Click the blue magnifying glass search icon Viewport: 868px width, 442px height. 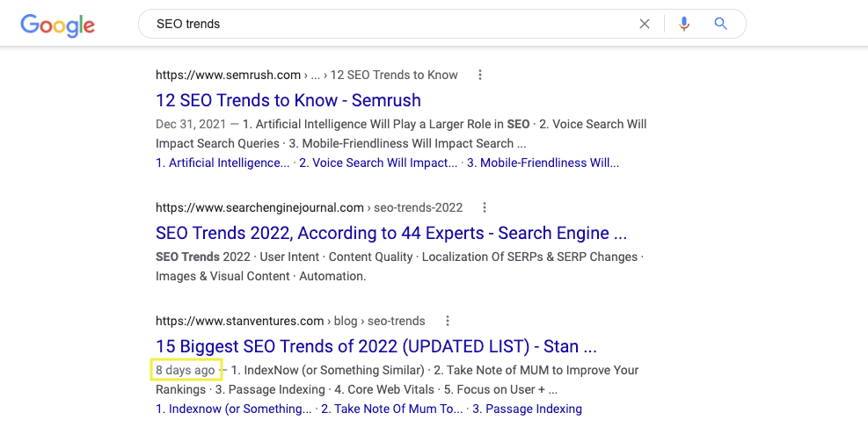click(720, 23)
